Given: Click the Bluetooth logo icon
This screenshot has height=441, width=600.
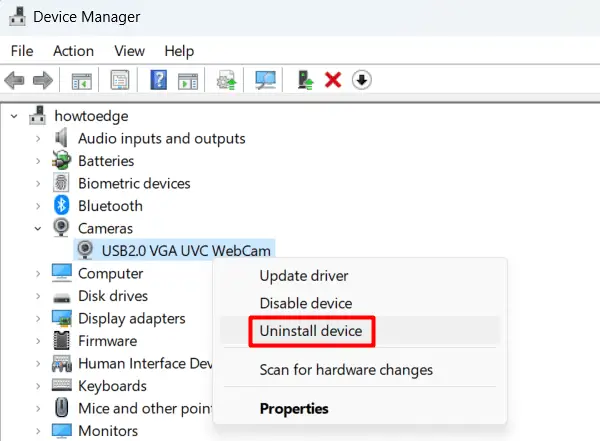Looking at the screenshot, I should point(61,205).
